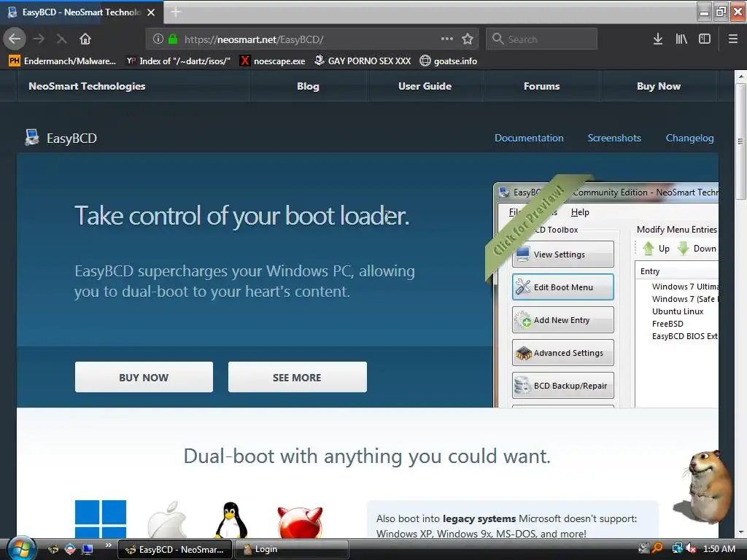Expand quick launch overflow chevron

click(x=109, y=545)
